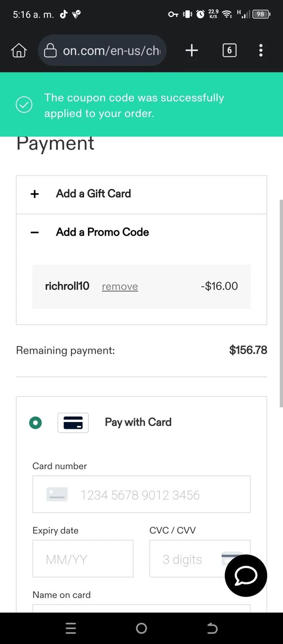Image resolution: width=283 pixels, height=644 pixels.
Task: Remove the richroll10 promo code
Action: coord(120,286)
